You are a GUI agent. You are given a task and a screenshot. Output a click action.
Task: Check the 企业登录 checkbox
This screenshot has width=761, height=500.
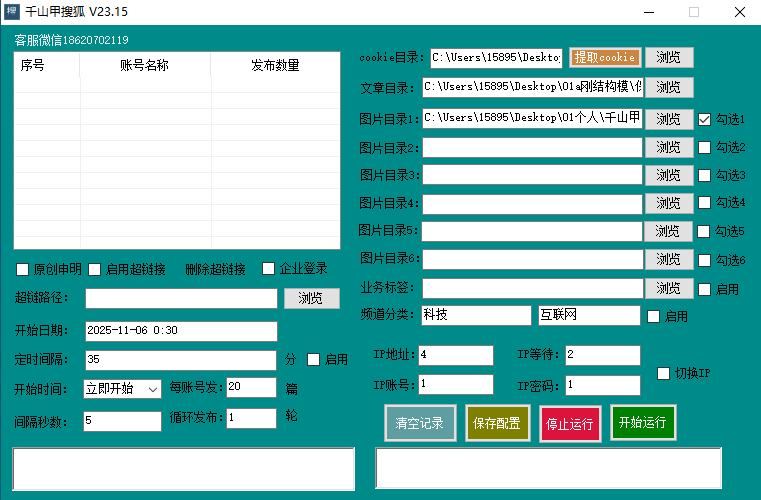click(268, 268)
